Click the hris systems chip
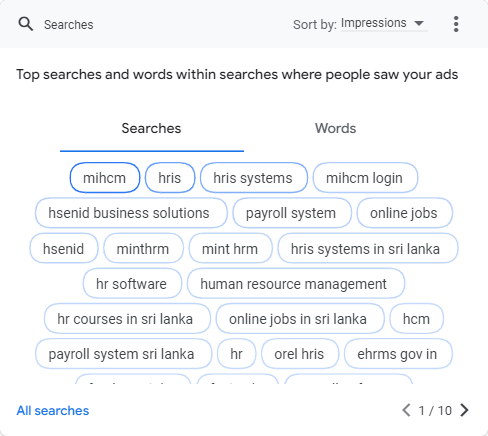This screenshot has width=488, height=436. (254, 178)
